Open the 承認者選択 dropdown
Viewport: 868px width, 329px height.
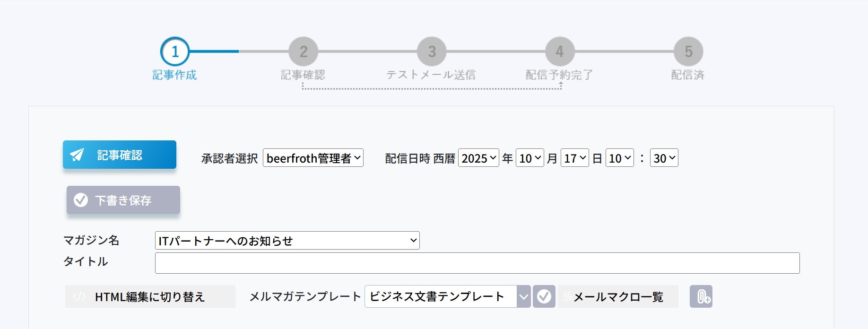click(x=313, y=158)
